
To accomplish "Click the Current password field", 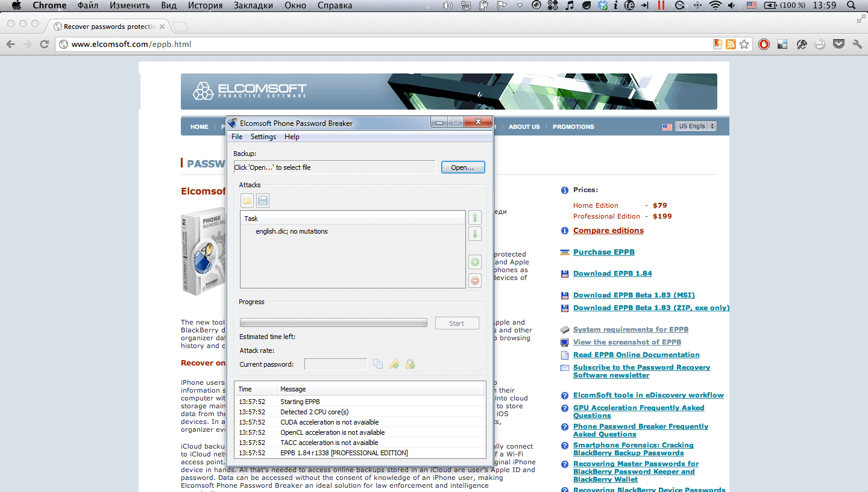I will coord(336,364).
